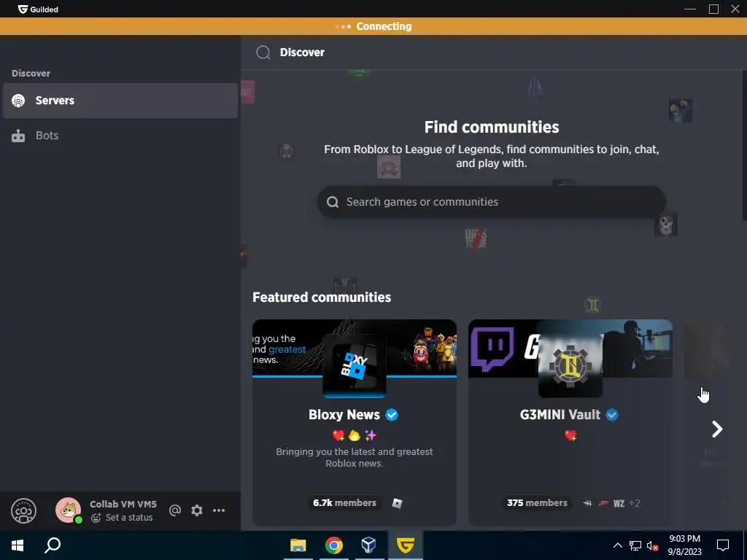Open the servers list circle icon
Viewport: 747px width, 560px height.
[23, 511]
